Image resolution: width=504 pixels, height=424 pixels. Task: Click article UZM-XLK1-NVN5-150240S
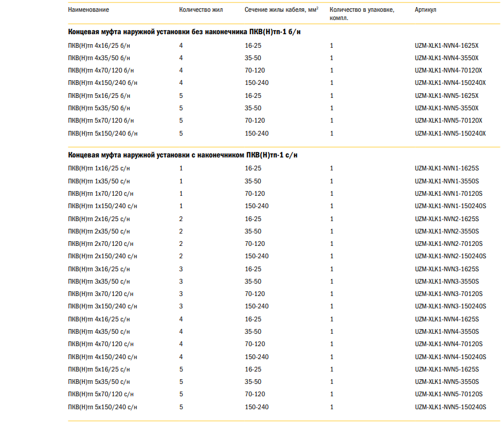[x=451, y=407]
